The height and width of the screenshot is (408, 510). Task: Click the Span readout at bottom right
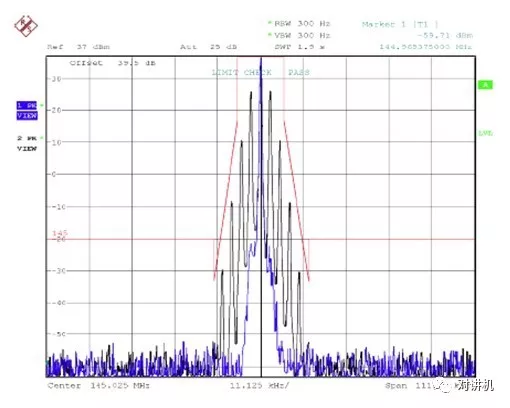tap(410, 386)
